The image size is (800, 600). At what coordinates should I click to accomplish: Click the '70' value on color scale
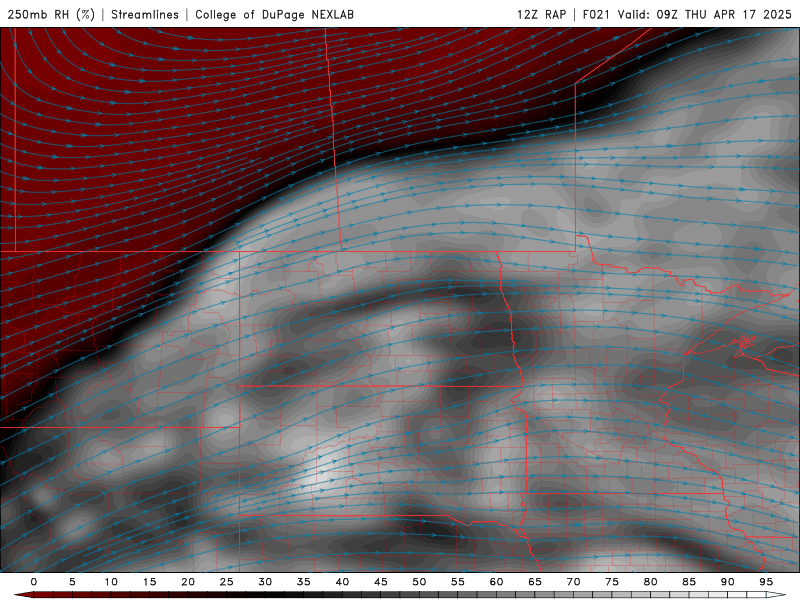click(x=573, y=582)
